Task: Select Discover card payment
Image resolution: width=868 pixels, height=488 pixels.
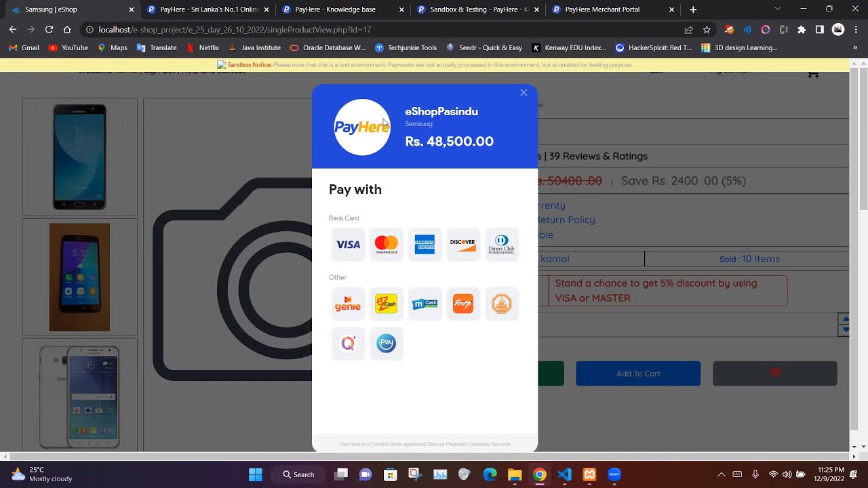Action: pyautogui.click(x=463, y=245)
